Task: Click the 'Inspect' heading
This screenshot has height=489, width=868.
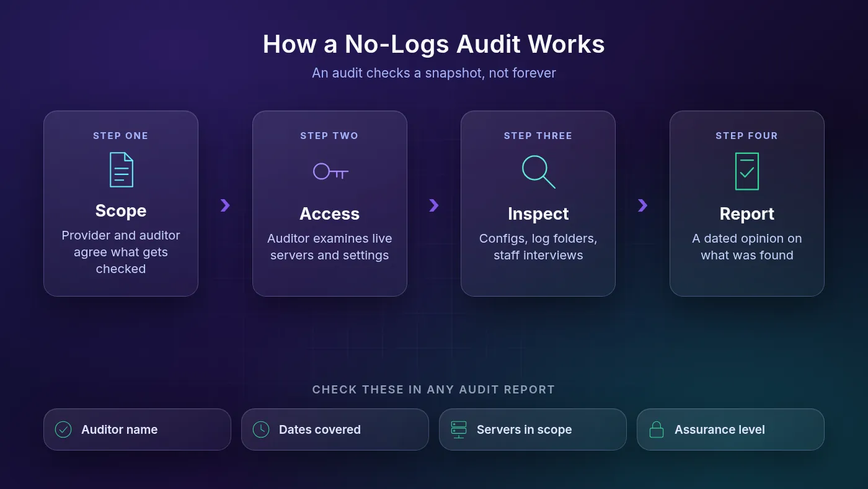Action: tap(538, 214)
